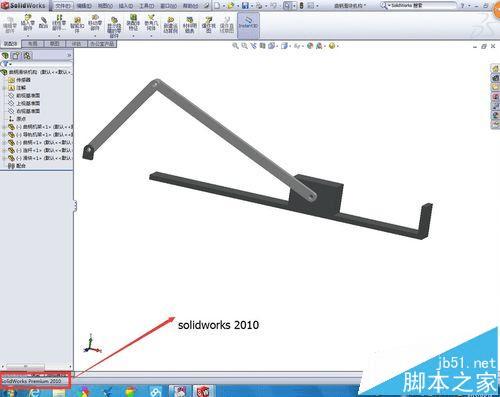The height and width of the screenshot is (397, 500).
Task: Open the 视图(V) menu
Action: (x=105, y=6)
